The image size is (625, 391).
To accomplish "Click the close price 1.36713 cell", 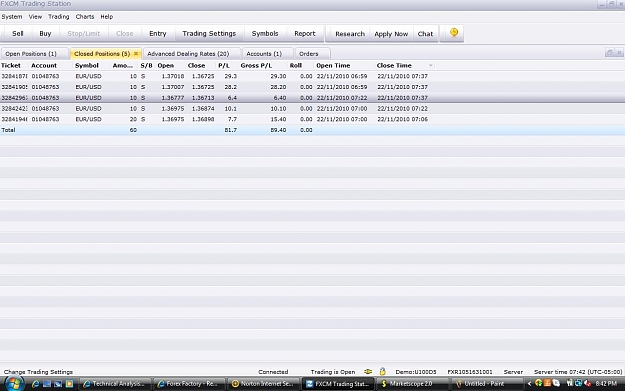I will 203,98.
